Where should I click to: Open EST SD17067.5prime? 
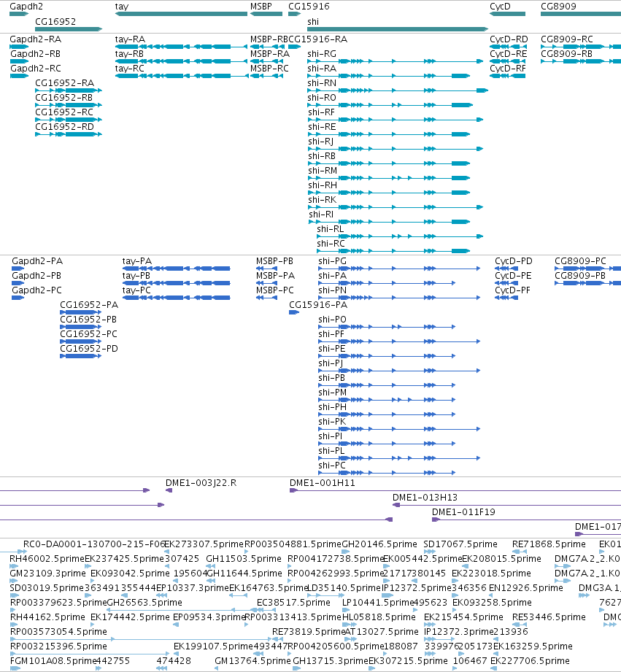click(460, 544)
